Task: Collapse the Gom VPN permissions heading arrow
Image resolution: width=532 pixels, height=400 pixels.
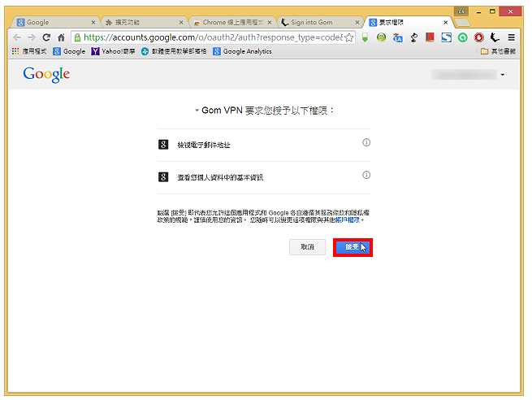Action: (197, 111)
